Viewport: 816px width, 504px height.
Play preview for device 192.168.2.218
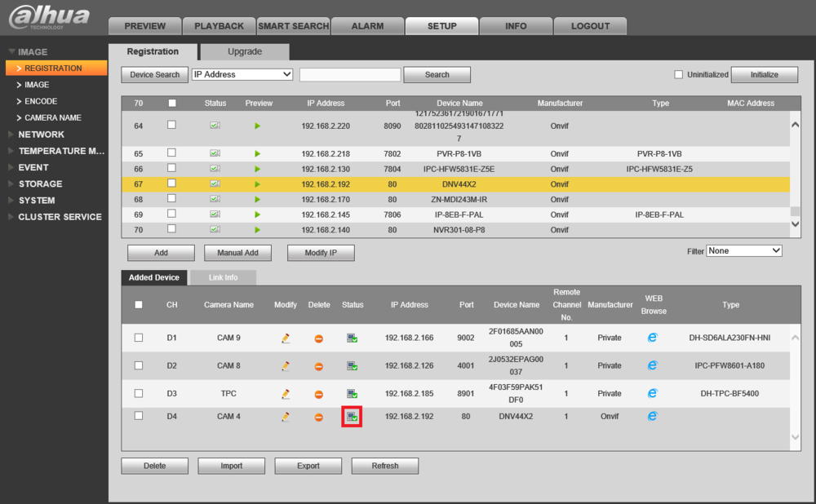[257, 154]
